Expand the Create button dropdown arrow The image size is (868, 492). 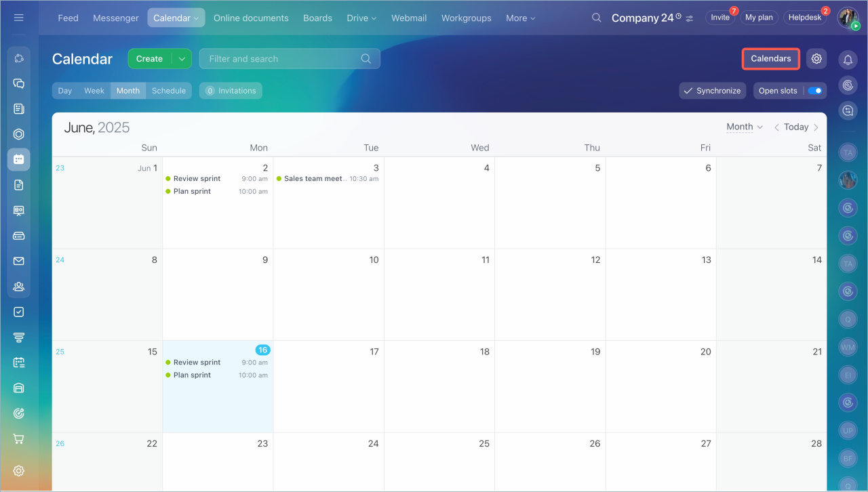[x=182, y=59]
